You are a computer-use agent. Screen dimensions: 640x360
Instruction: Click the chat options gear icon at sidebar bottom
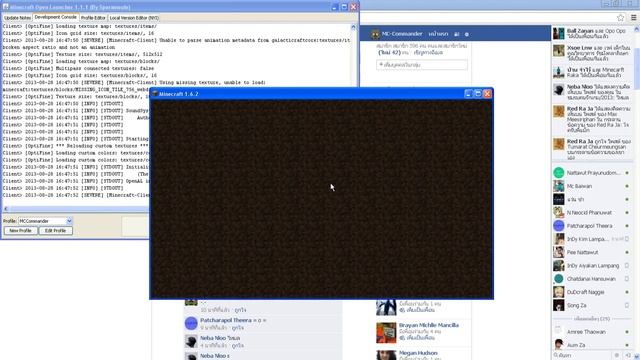click(617, 356)
